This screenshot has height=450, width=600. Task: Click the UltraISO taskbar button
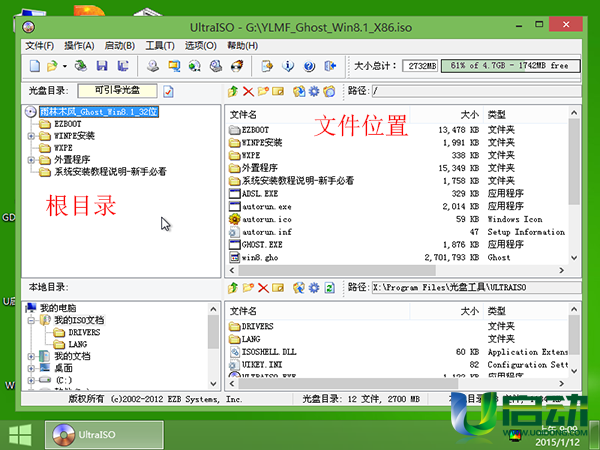(x=104, y=435)
